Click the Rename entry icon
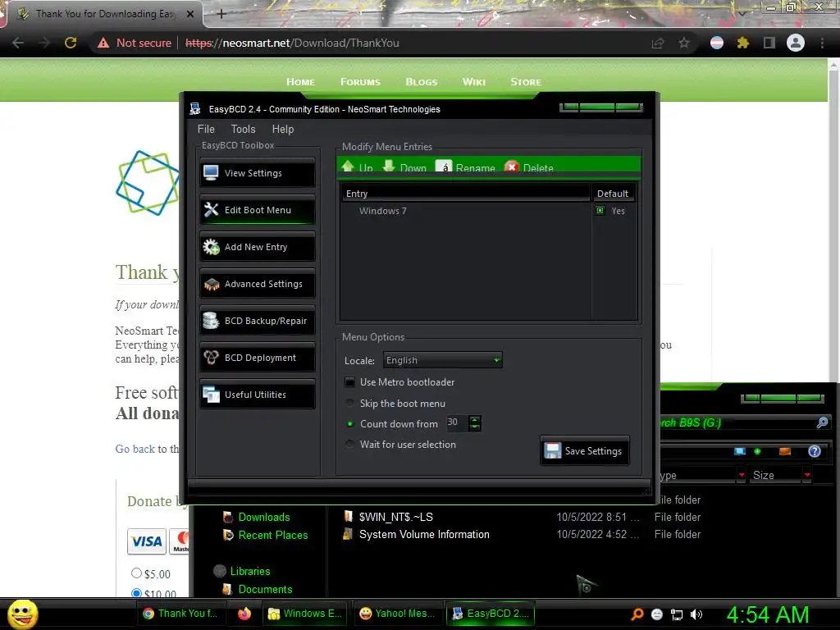The height and width of the screenshot is (630, 840). point(444,167)
